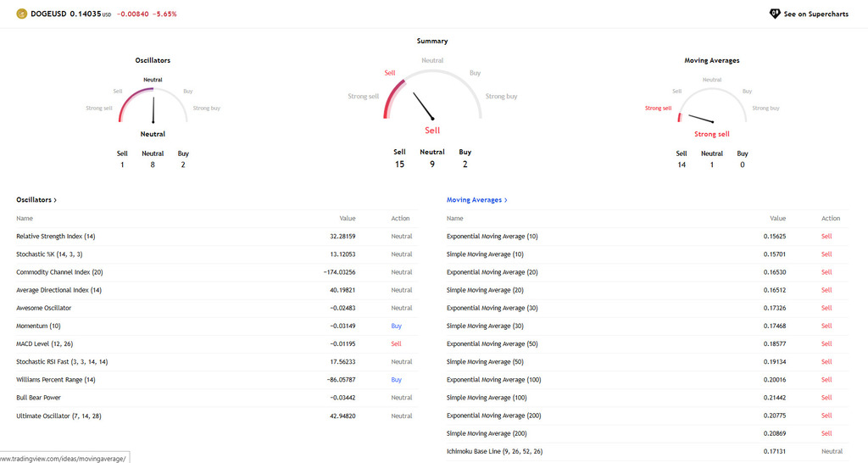Open the See on Supercharts link
This screenshot has width=868, height=463.
point(815,14)
